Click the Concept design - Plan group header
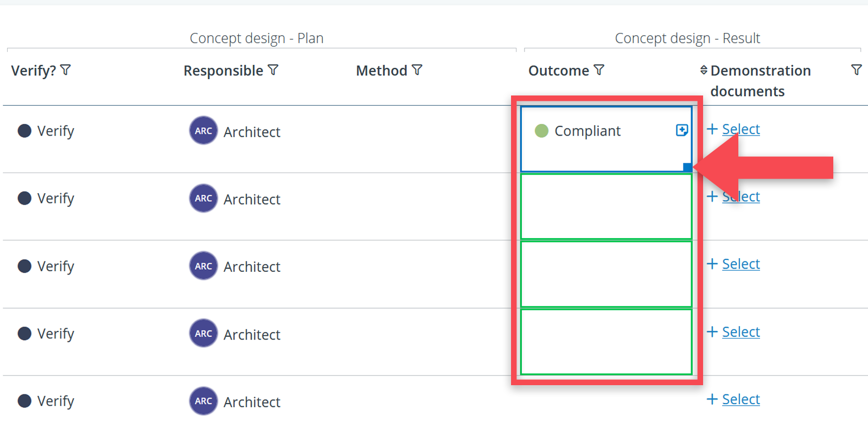Screen dimensions: 868x434 (x=257, y=38)
